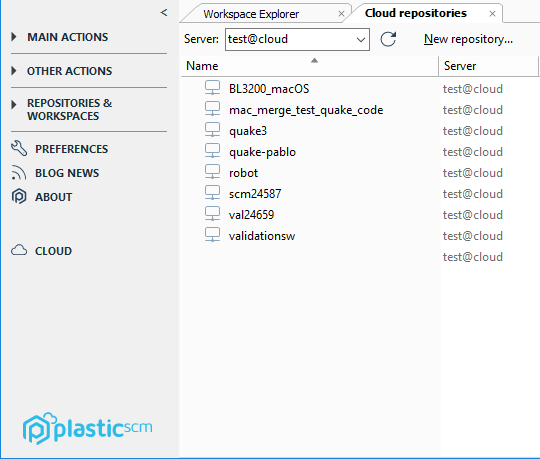The width and height of the screenshot is (540, 459).
Task: Click the Preferences wrench icon
Action: pos(19,148)
